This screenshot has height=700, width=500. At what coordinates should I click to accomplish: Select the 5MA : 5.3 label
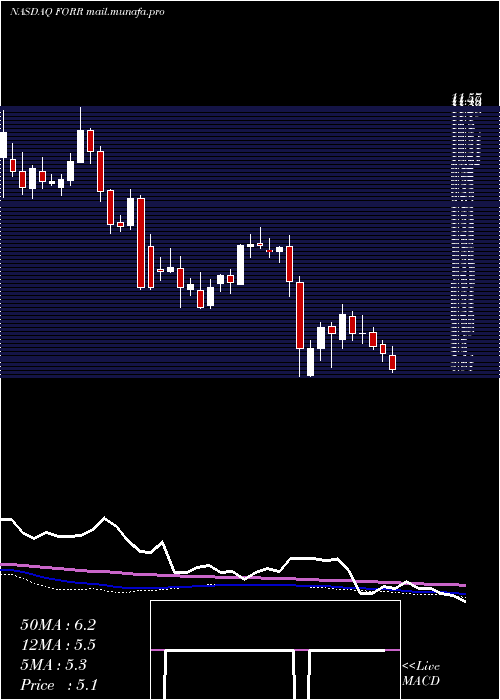[x=54, y=665]
